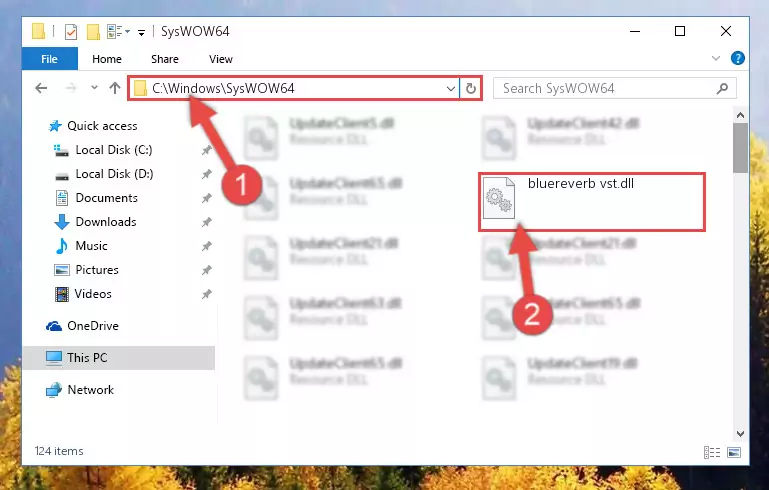Open the Customize Quick Access Toolbar dropdown
This screenshot has height=490, width=769.
141,33
